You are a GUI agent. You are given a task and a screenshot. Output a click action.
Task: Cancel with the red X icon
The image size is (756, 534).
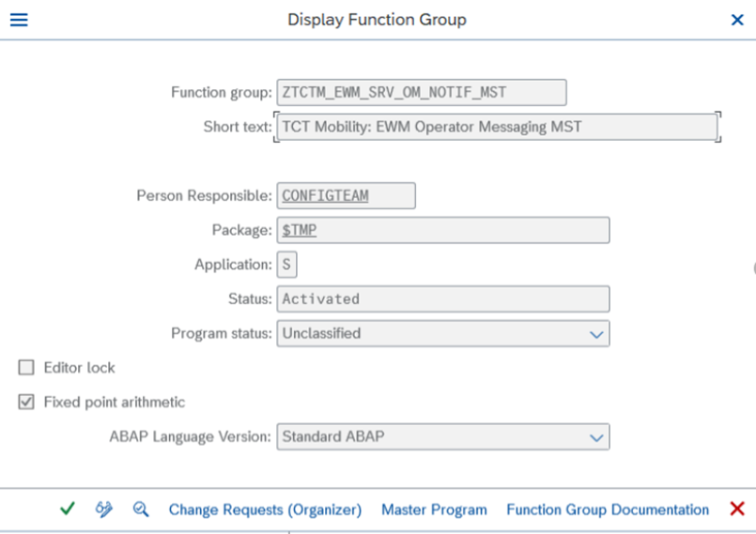pos(737,509)
